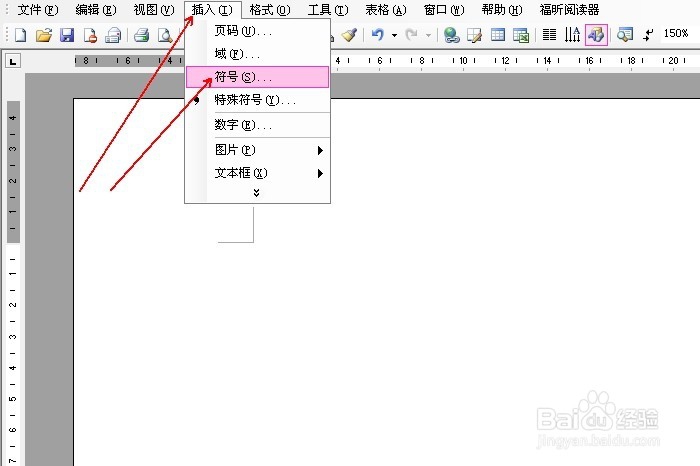Image resolution: width=700 pixels, height=466 pixels.
Task: Click the Columns icon
Action: 549,35
